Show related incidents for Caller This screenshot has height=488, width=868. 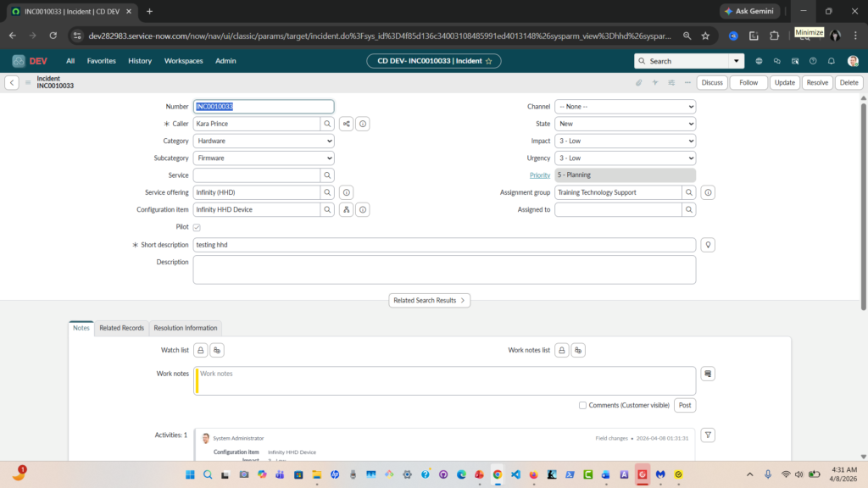pyautogui.click(x=346, y=124)
